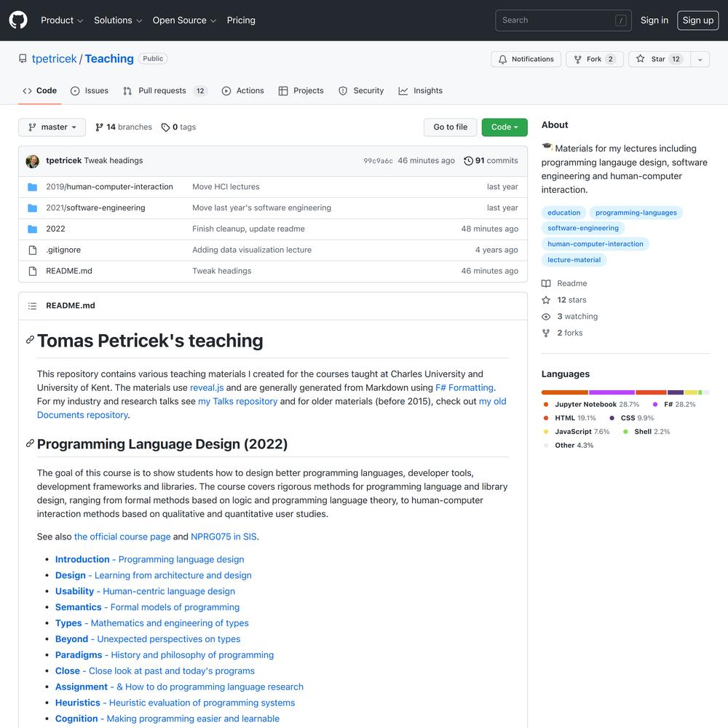Open the star lists dropdown arrow
728x728 pixels.
700,59
